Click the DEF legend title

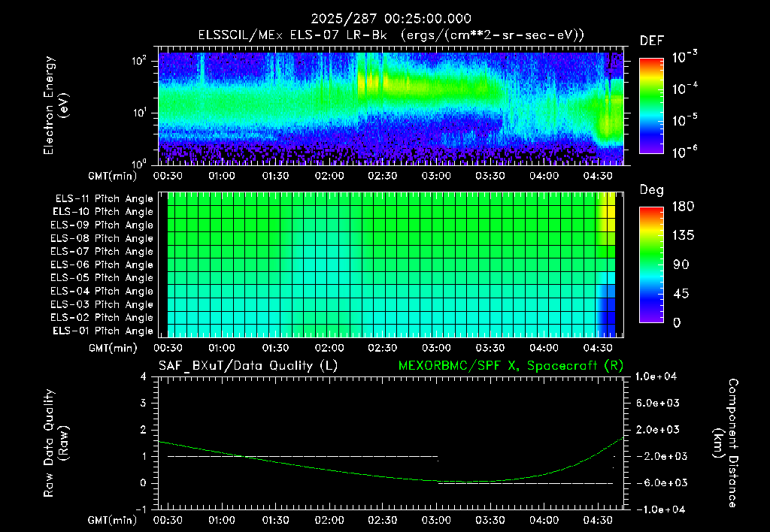(x=652, y=41)
